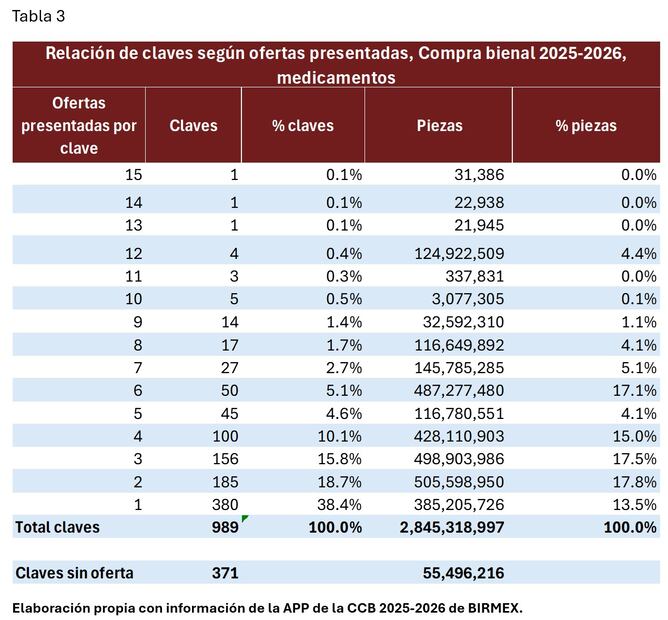The image size is (668, 620).
Task: Click the green error indicator on cell 989
Action: pyautogui.click(x=244, y=519)
